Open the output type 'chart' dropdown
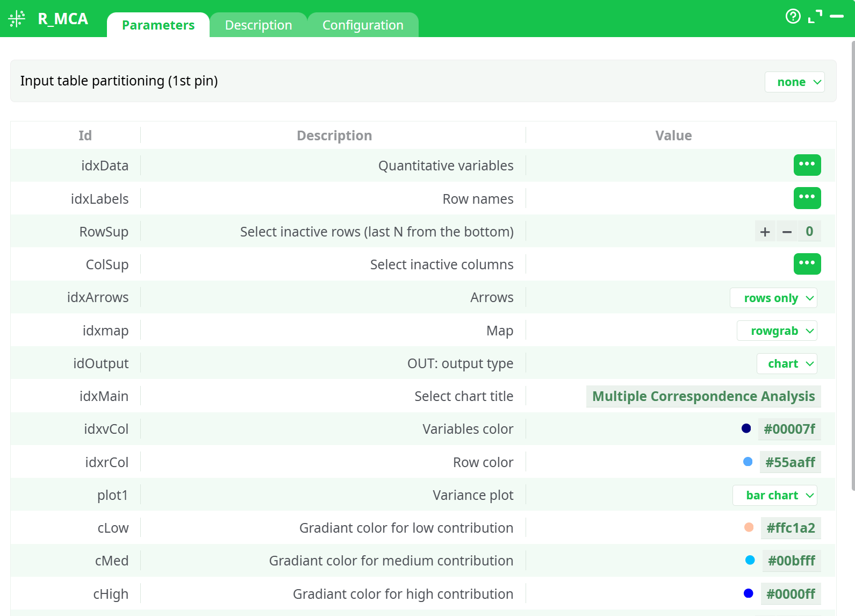Screen dimensions: 855x616 [x=787, y=364]
